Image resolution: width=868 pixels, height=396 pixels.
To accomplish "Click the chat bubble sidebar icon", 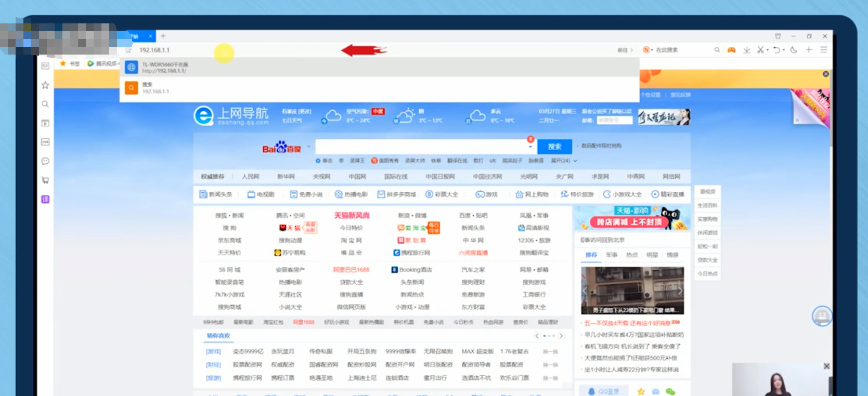I will 45,161.
